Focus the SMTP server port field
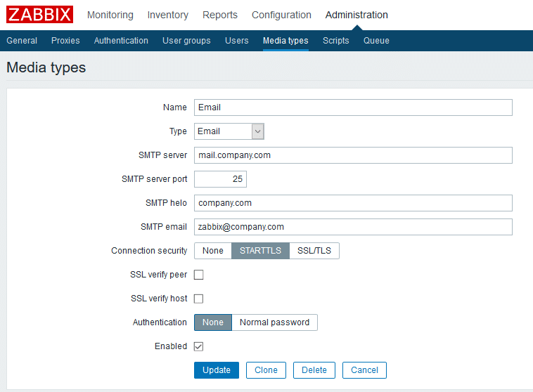 click(x=220, y=179)
